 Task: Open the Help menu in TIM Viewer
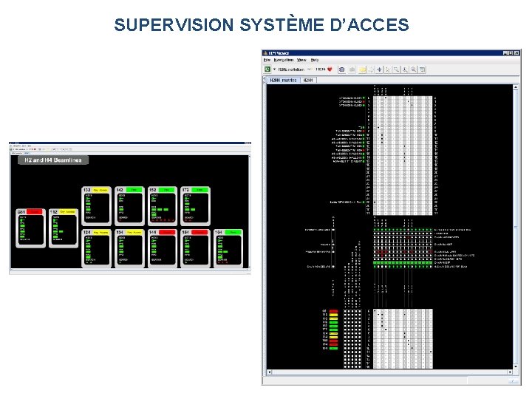(x=315, y=60)
